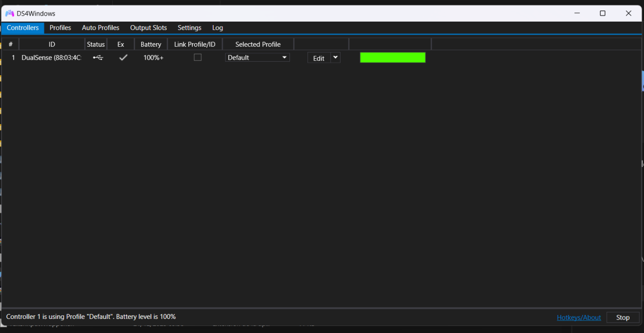Image resolution: width=644 pixels, height=333 pixels.
Task: Open the Default profile dropdown
Action: (257, 58)
